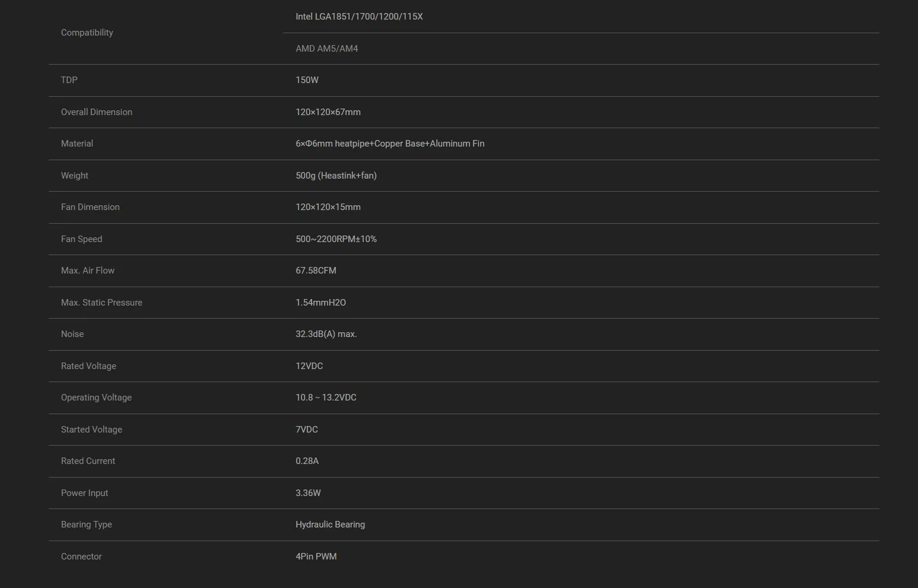Click the Hydraulic Bearing value
918x588 pixels.
330,525
